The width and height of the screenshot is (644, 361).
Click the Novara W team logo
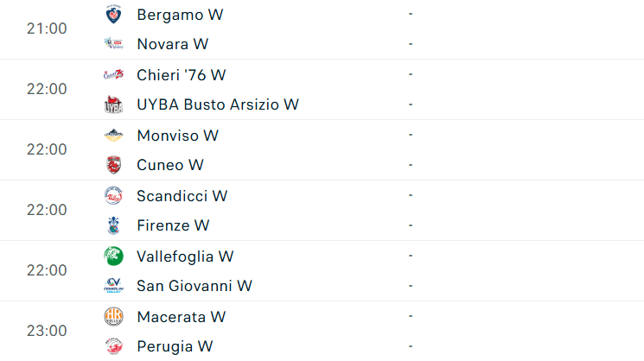113,44
